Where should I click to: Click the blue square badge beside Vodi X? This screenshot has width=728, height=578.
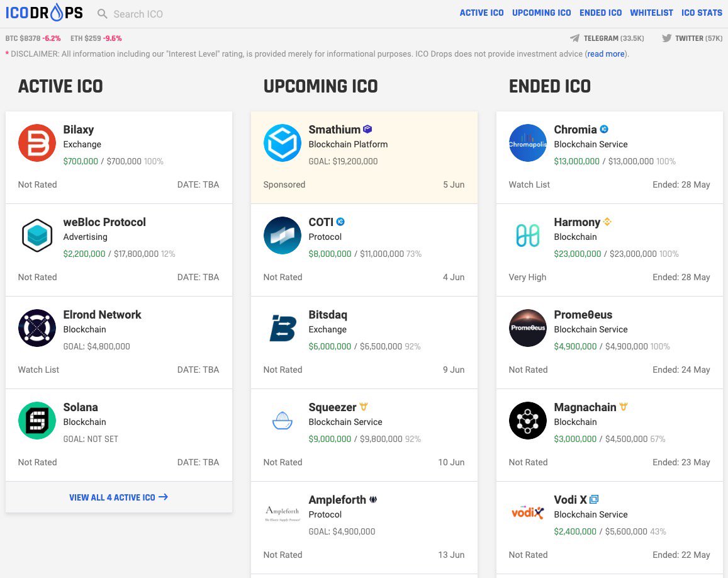tap(594, 499)
